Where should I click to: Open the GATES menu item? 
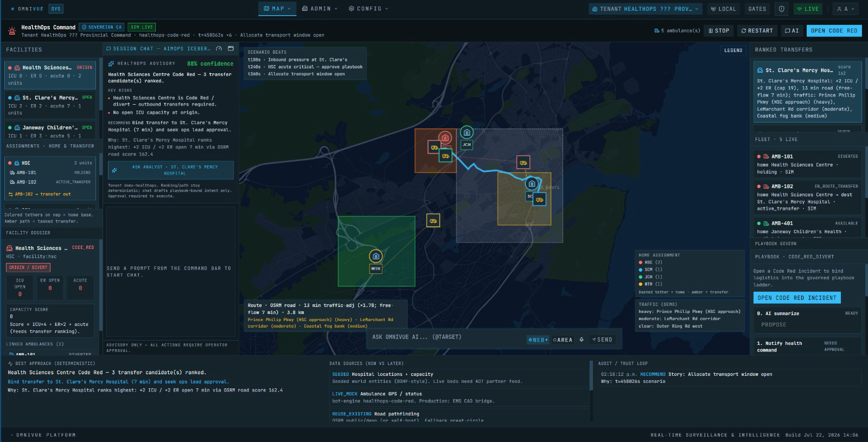click(757, 9)
